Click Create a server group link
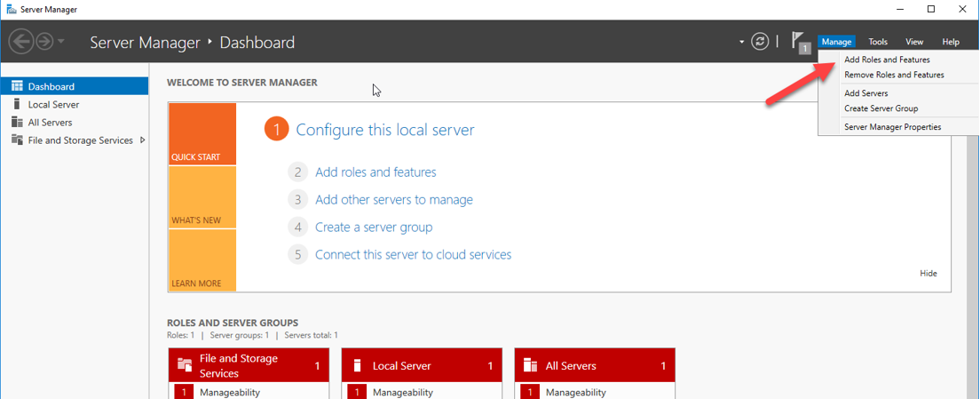This screenshot has height=399, width=980. tap(374, 227)
